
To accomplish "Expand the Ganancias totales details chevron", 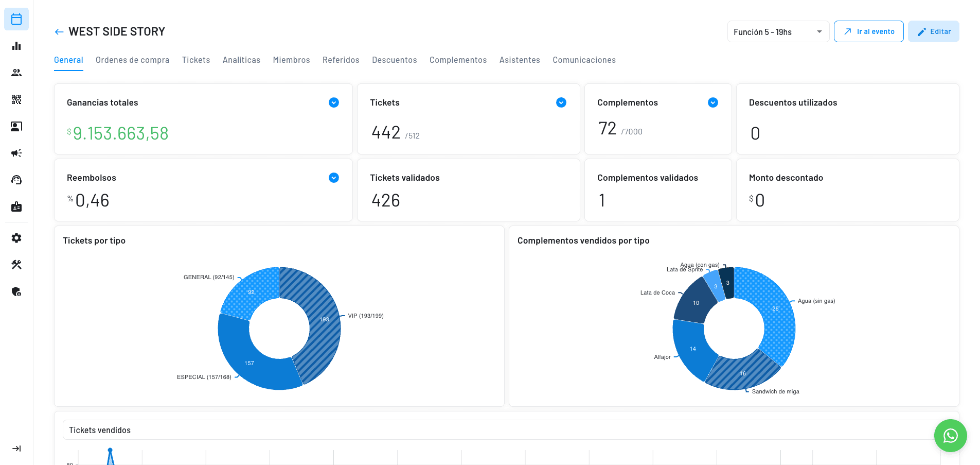I will click(333, 102).
